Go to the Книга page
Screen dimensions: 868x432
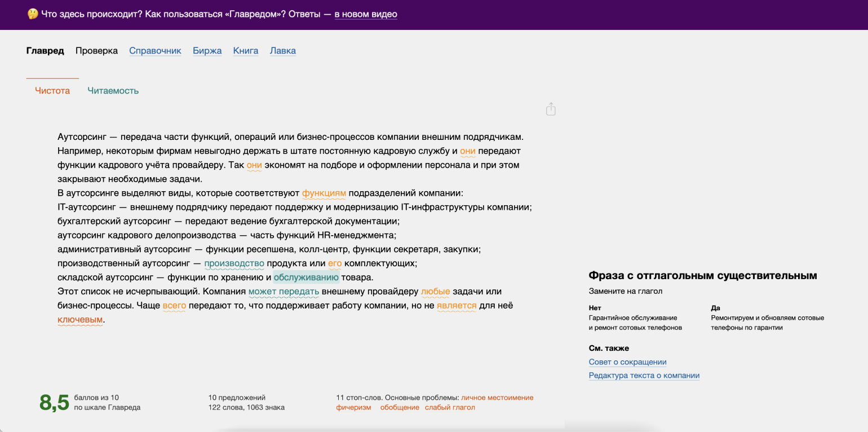(x=246, y=51)
